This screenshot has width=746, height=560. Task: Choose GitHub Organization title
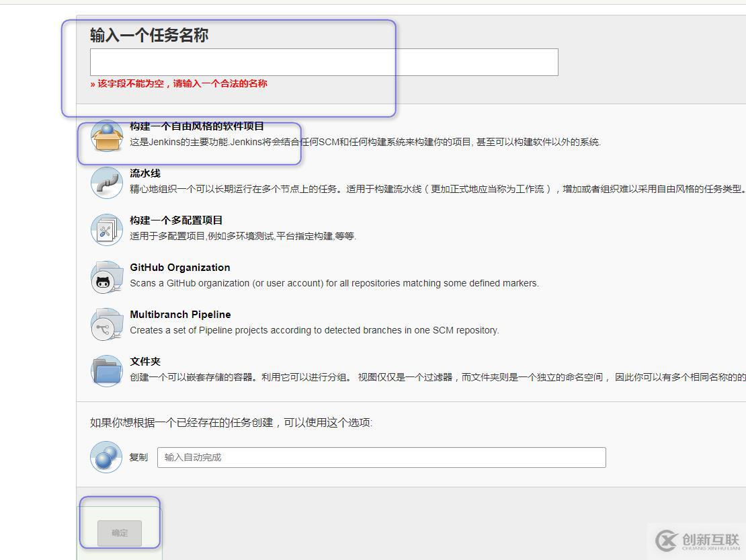[180, 268]
